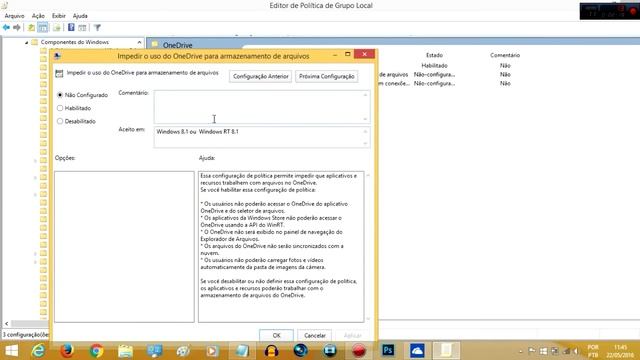Viewport: 640px width, 360px height.
Task: Click the action center flag tray icon
Action: pyautogui.click(x=532, y=351)
